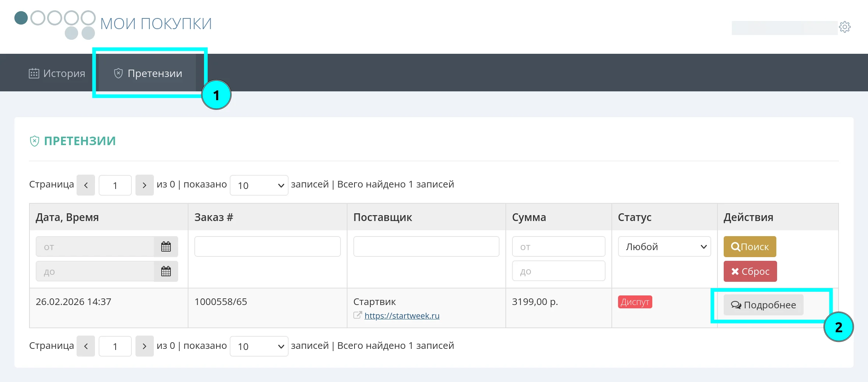Screen dimensions: 868x382
Task: Select the Претензии tab
Action: pos(148,73)
